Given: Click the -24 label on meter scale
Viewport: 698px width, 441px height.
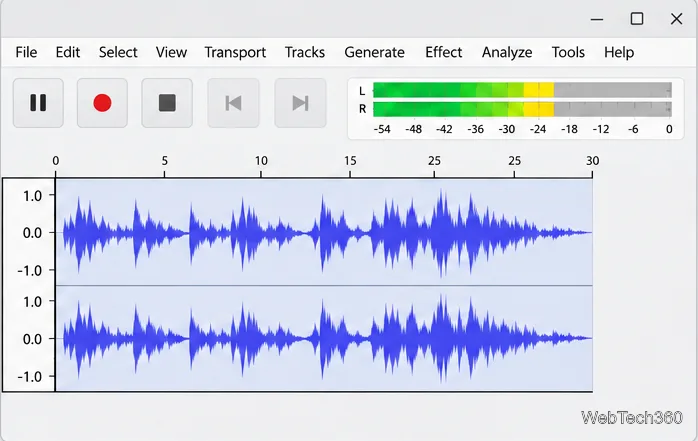Looking at the screenshot, I should click(538, 129).
